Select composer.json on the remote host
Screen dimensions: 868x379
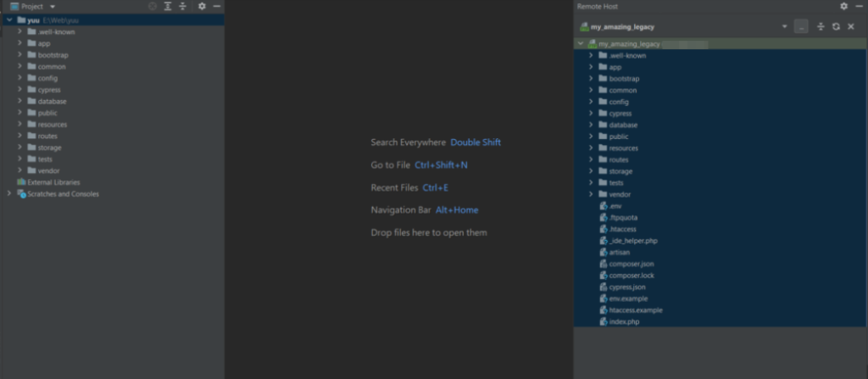click(x=631, y=264)
